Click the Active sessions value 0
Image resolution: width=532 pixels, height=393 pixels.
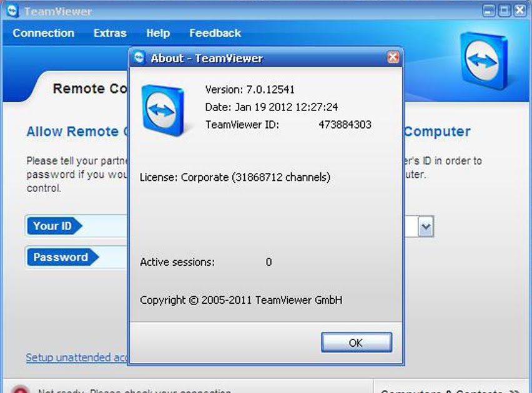pyautogui.click(x=268, y=262)
